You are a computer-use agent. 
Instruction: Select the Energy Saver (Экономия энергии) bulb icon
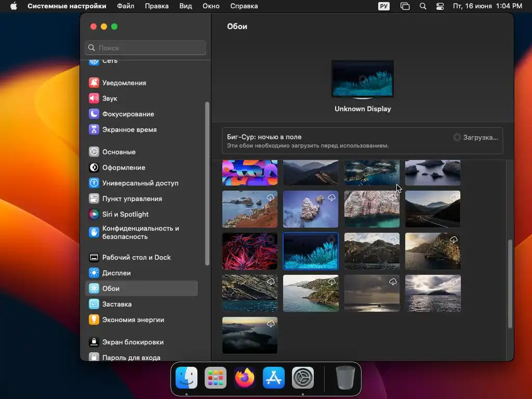click(94, 320)
